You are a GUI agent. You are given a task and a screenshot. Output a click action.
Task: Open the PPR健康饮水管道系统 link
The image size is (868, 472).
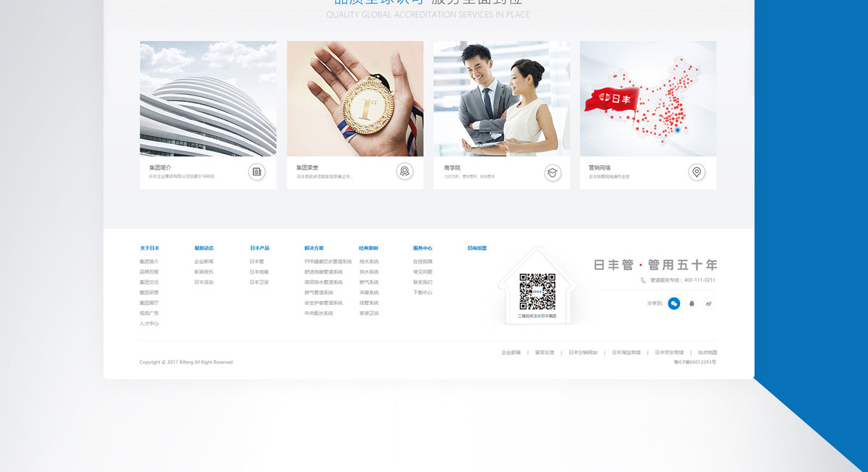pos(328,261)
